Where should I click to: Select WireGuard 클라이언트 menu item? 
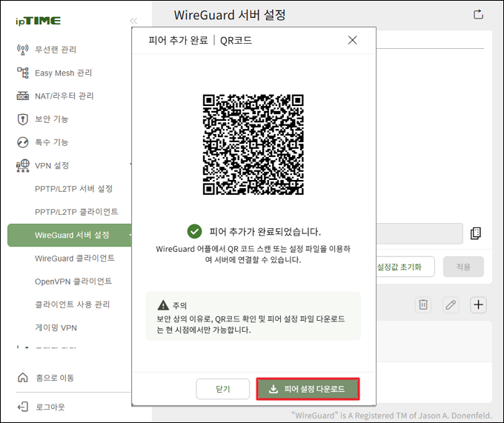coord(74,258)
